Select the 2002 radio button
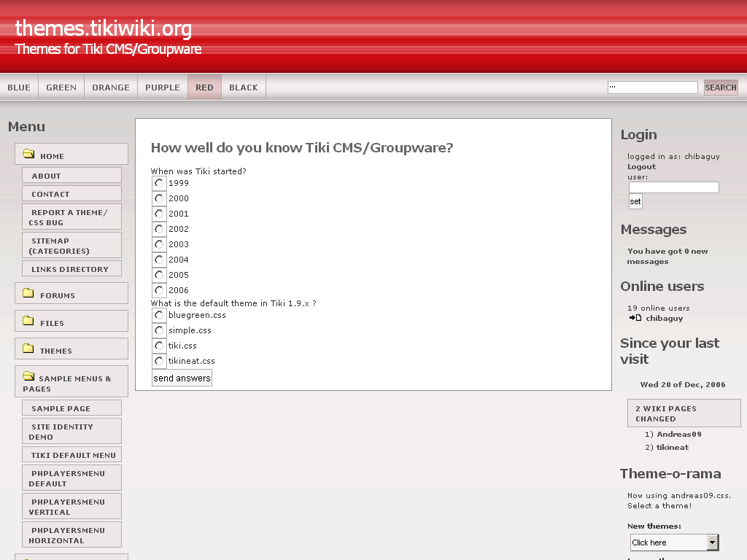The height and width of the screenshot is (560, 747). click(159, 229)
